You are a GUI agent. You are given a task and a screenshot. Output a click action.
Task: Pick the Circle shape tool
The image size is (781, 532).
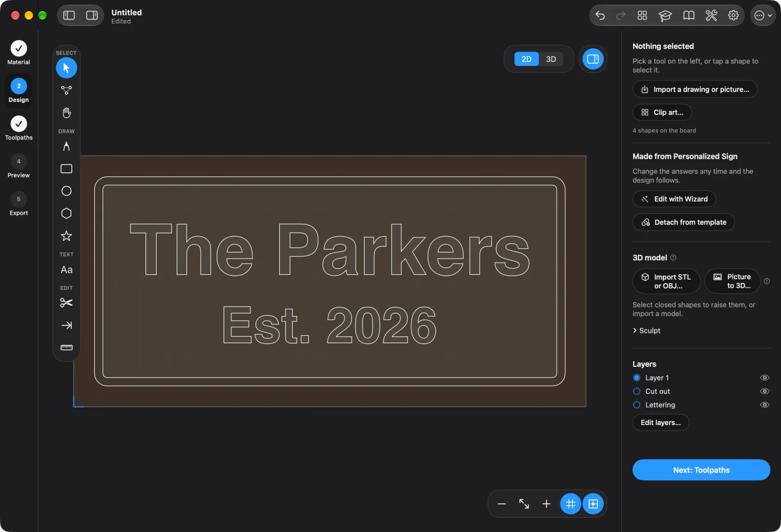66,191
